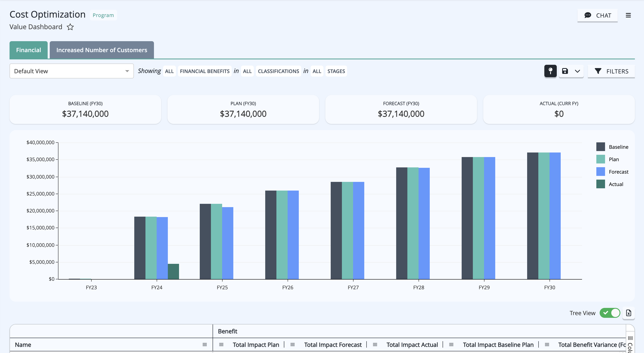Click the ALL chip before FINANCIAL BENEFITS
644x353 pixels.
click(x=169, y=71)
